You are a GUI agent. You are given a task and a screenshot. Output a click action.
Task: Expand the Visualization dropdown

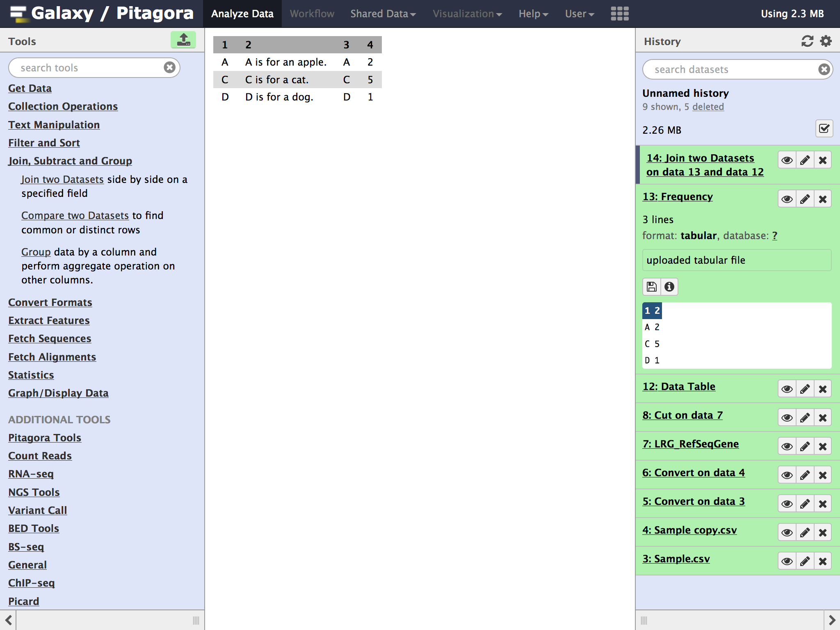pyautogui.click(x=467, y=14)
